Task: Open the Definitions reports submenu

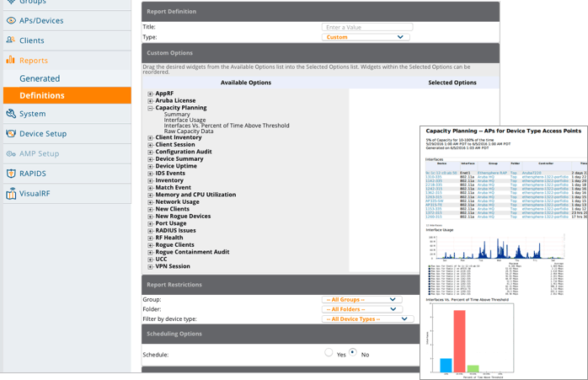Action: tap(42, 96)
